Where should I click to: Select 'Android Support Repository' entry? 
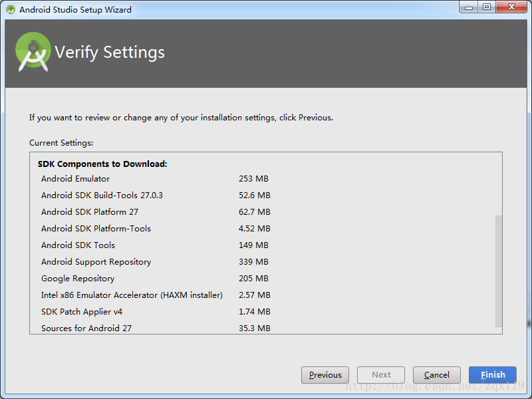(96, 262)
